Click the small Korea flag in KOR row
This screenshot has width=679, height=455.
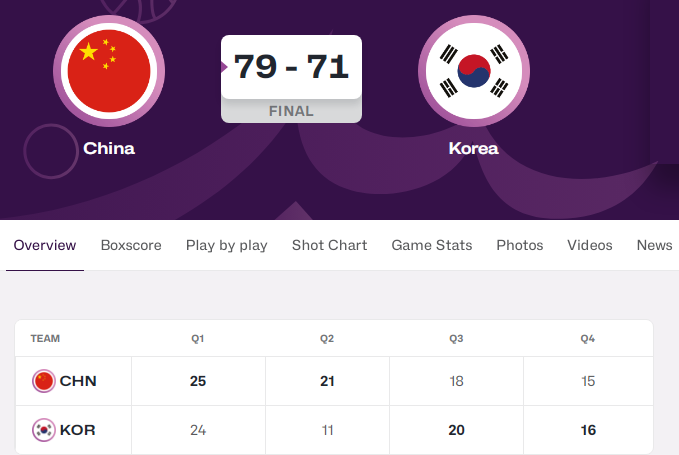[44, 430]
